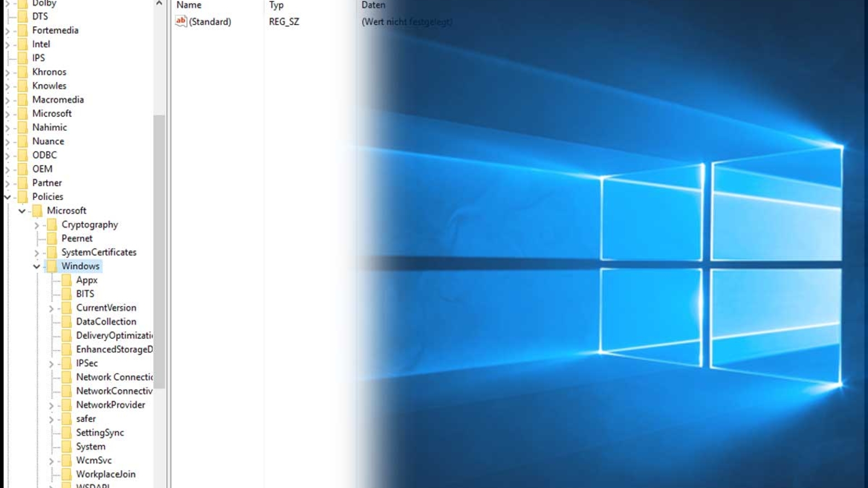Expand the NetworkProvider key
The height and width of the screenshot is (488, 868).
pos(51,405)
